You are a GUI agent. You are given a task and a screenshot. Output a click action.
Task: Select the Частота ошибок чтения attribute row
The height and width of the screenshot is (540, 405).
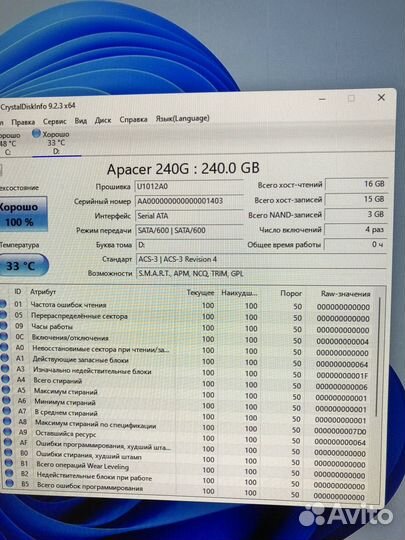[x=186, y=305]
